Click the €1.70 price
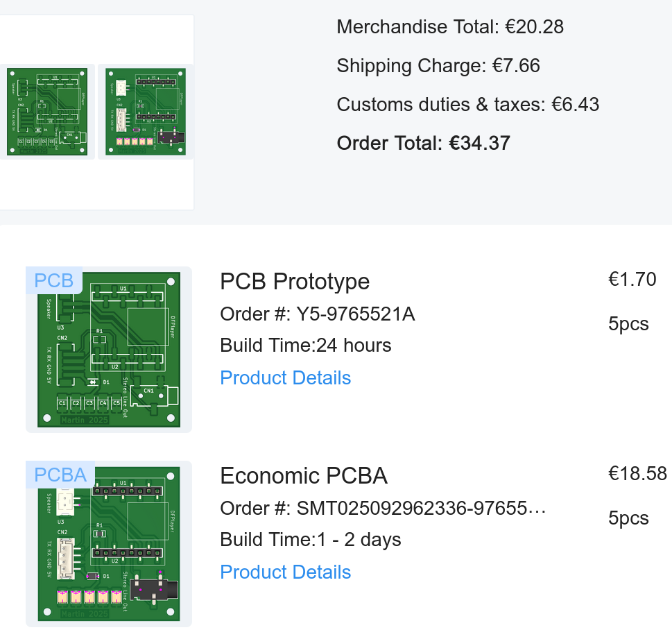This screenshot has height=630, width=672. pos(632,280)
